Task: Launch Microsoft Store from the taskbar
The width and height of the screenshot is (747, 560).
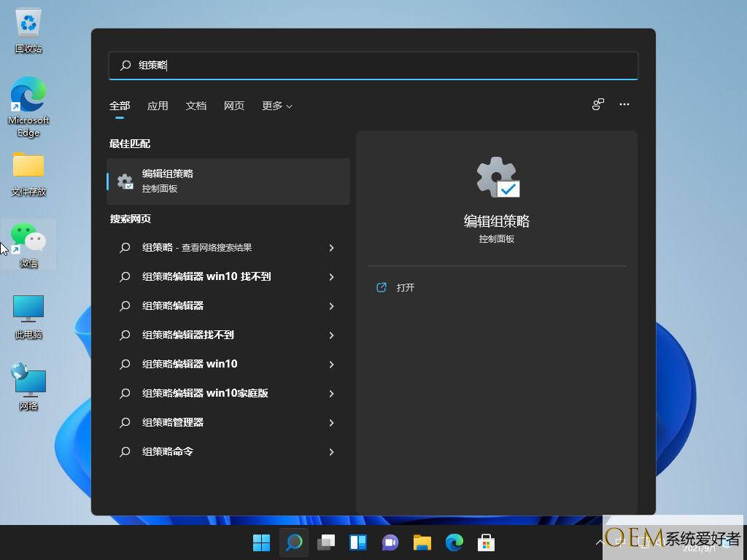Action: point(487,542)
